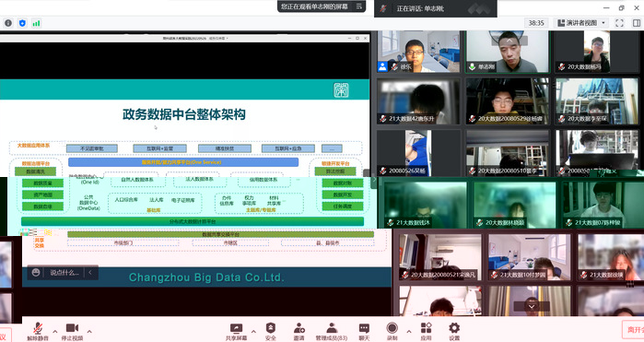The width and height of the screenshot is (644, 342).
Task: Show next page of participant videos
Action: 531,307
